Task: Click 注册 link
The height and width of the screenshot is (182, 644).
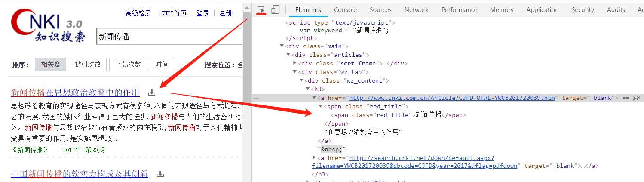Action: coord(225,13)
